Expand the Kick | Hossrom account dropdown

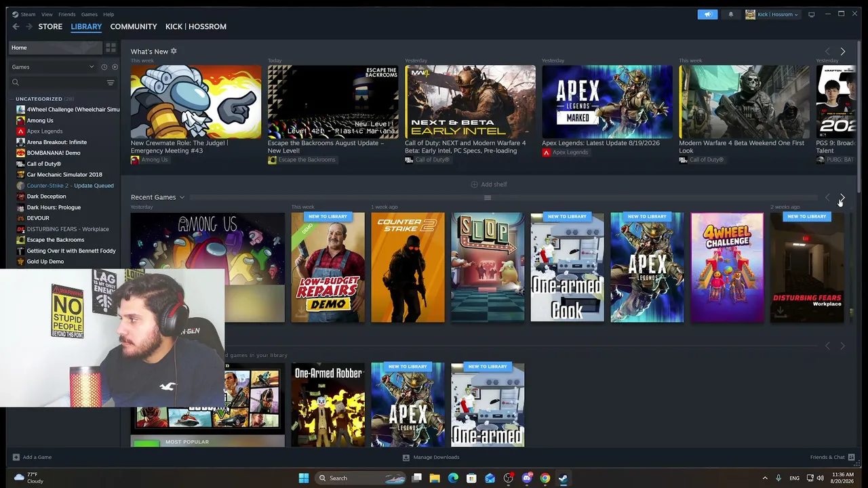(x=772, y=14)
